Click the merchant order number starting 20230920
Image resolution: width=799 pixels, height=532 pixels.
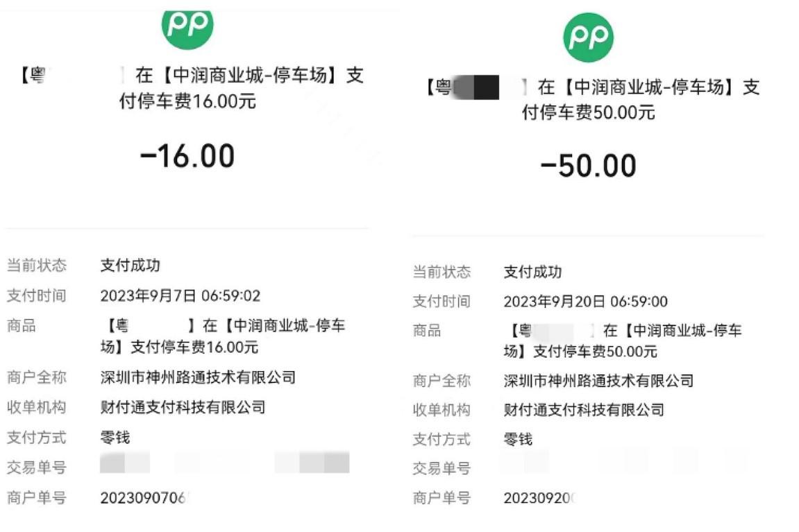(539, 498)
